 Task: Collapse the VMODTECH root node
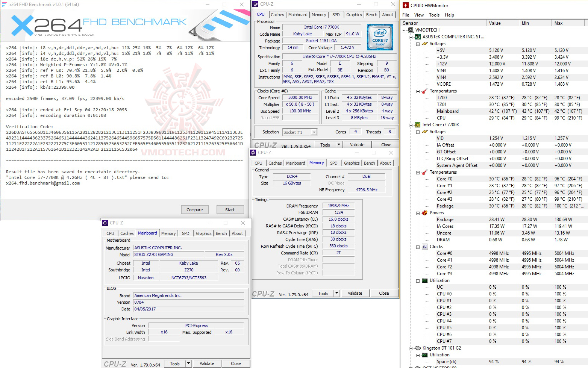[x=404, y=30]
